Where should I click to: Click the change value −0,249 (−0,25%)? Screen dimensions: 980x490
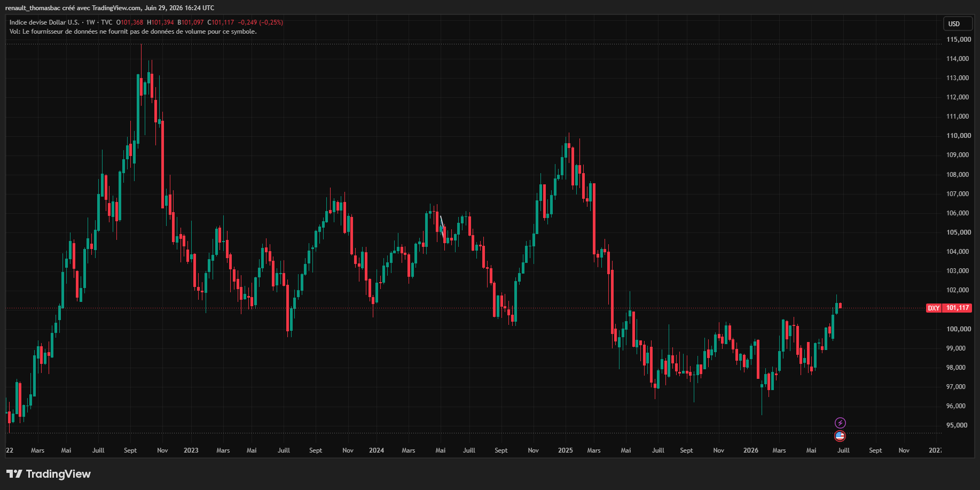[x=261, y=22]
